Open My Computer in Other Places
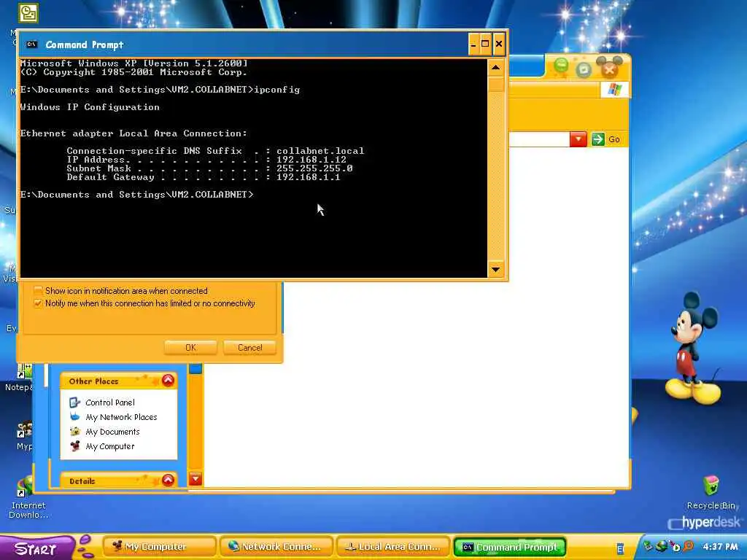The height and width of the screenshot is (560, 747). click(x=109, y=447)
